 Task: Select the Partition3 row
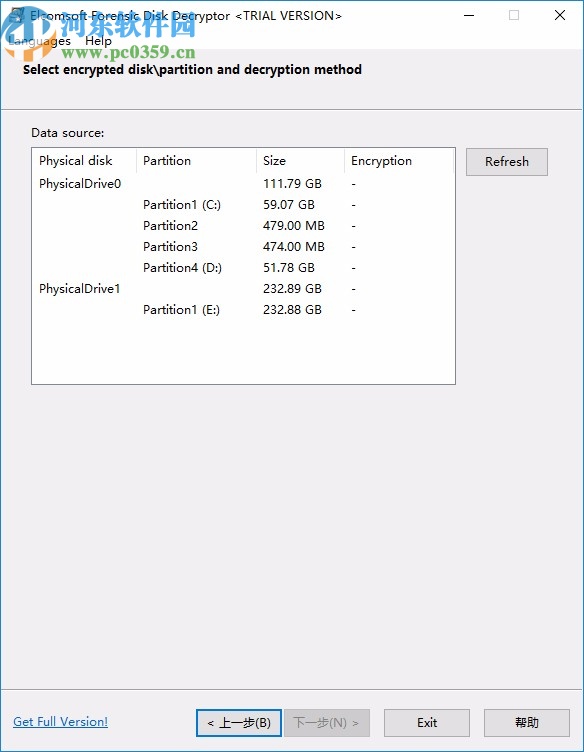[x=243, y=247]
